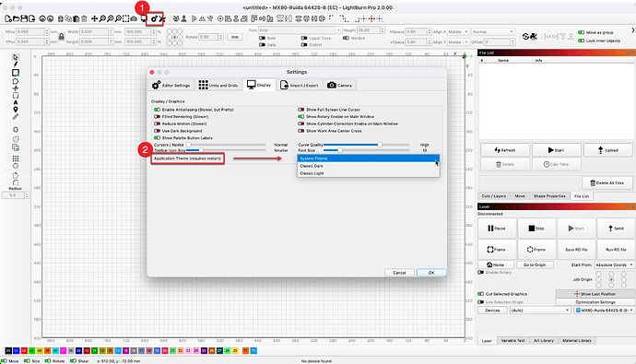Screen dimensions: 636x364
Task: Switch to Import / Export tab
Action: (x=300, y=85)
